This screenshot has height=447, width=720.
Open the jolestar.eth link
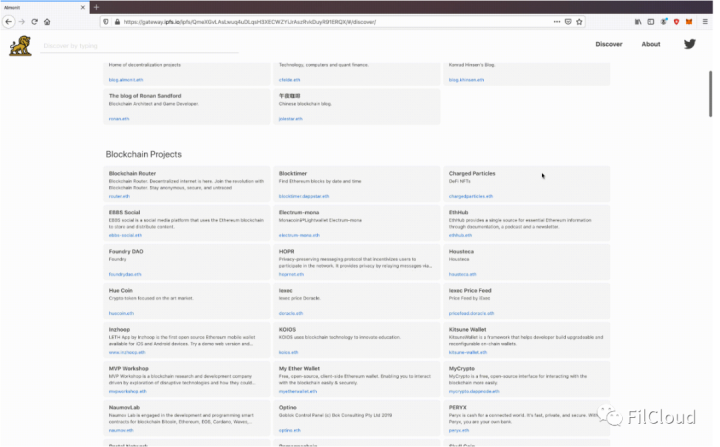point(290,119)
